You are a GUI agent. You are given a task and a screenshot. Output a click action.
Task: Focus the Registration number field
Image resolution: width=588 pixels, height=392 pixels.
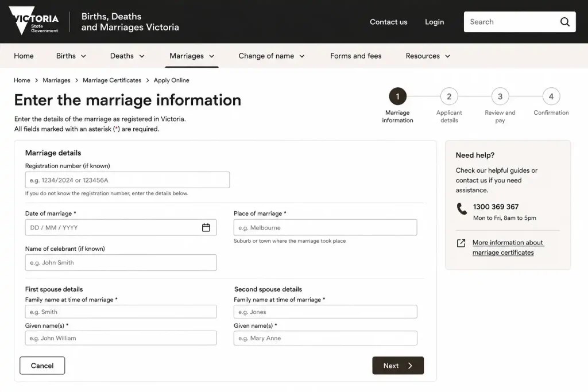[127, 180]
